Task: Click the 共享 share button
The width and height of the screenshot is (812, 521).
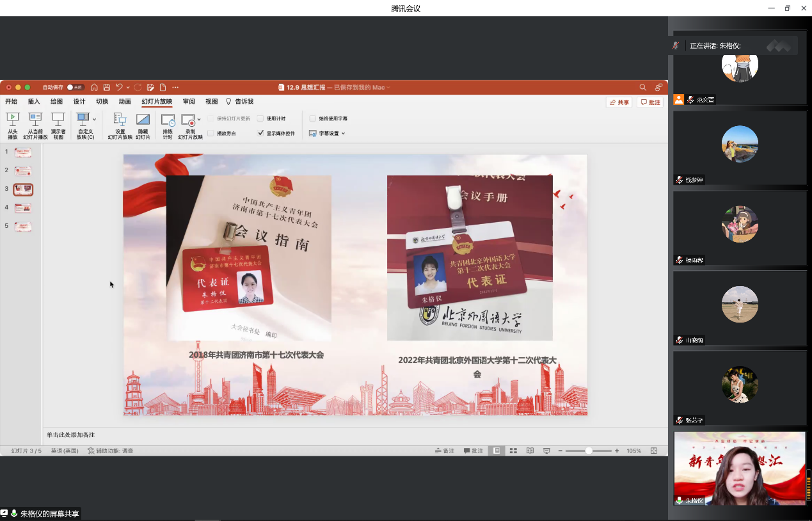Action: pyautogui.click(x=619, y=102)
